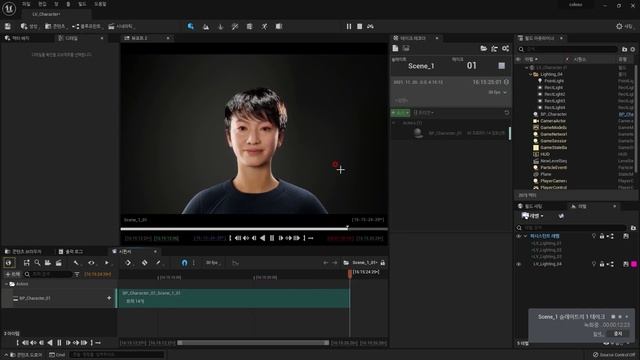Add section plus on BP_Character_01 track

(x=109, y=298)
